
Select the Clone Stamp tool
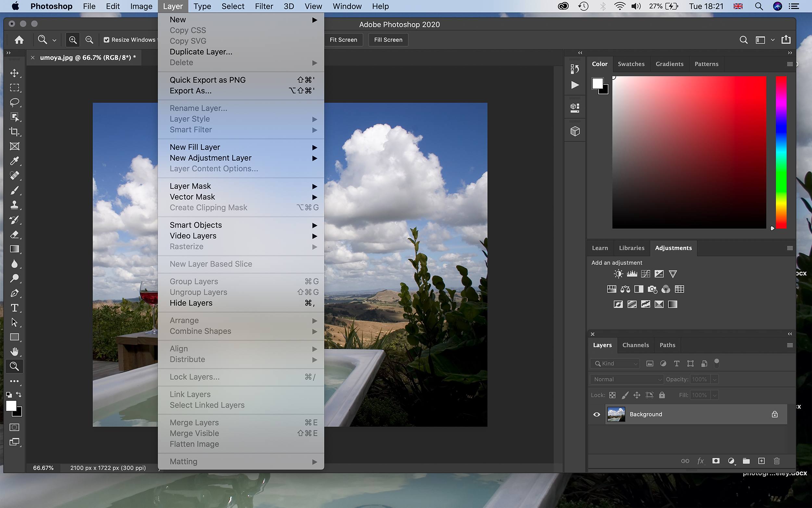(14, 205)
